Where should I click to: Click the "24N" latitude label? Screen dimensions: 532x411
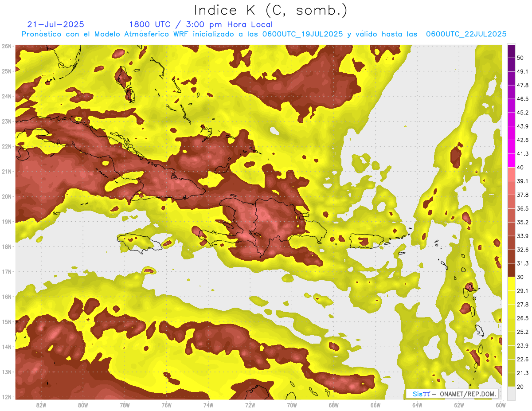pos(7,96)
